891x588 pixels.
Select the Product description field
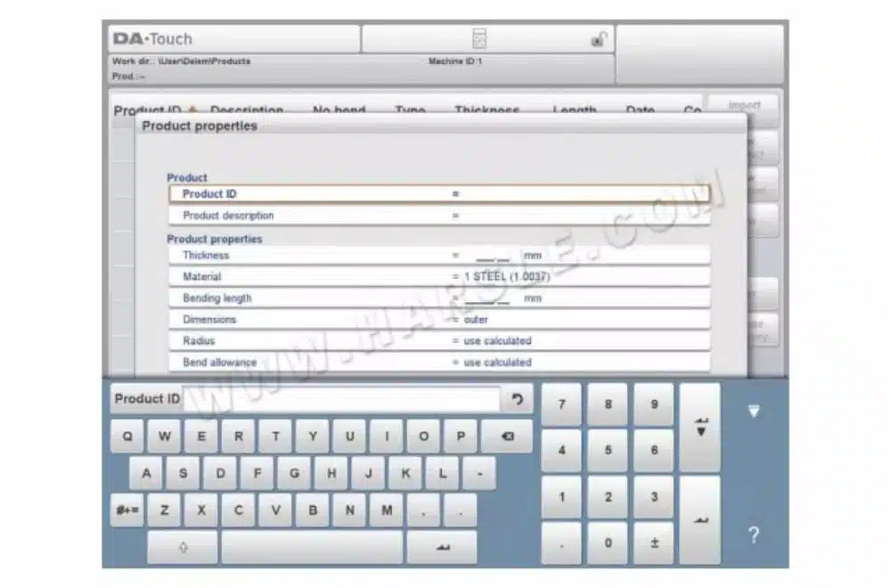coord(439,216)
